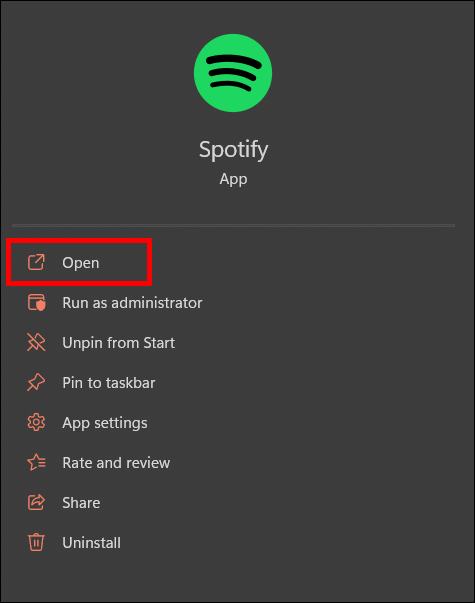
Task: Select Rate and review label
Action: pyautogui.click(x=116, y=463)
